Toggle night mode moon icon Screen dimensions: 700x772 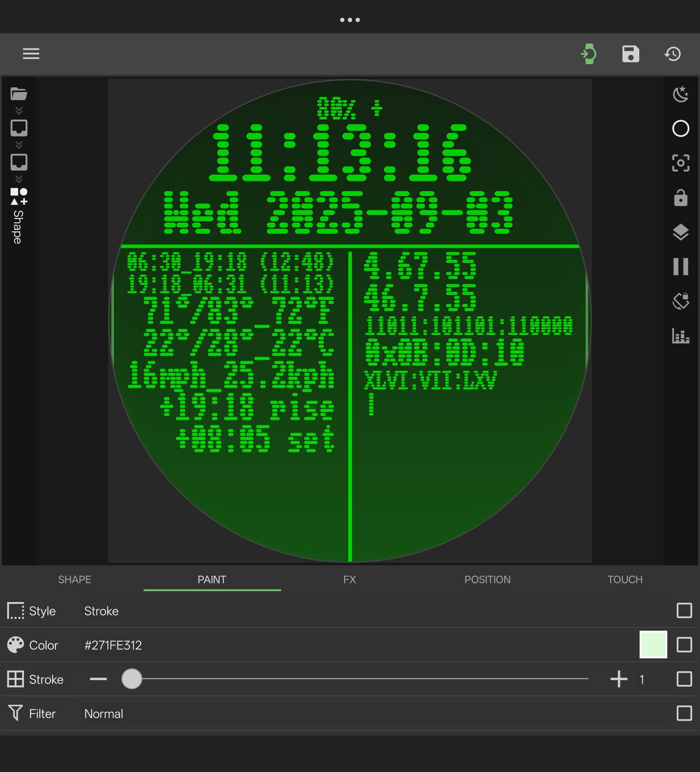coord(680,94)
